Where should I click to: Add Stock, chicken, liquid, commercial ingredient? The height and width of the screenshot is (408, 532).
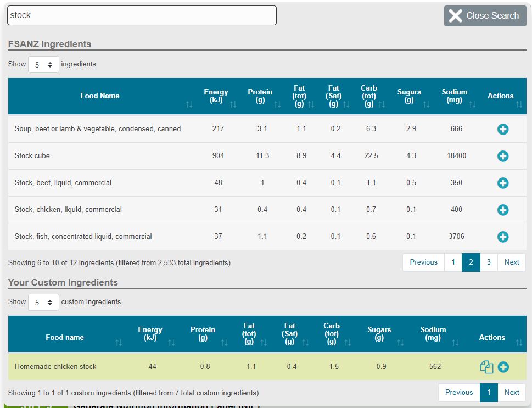[x=502, y=210]
